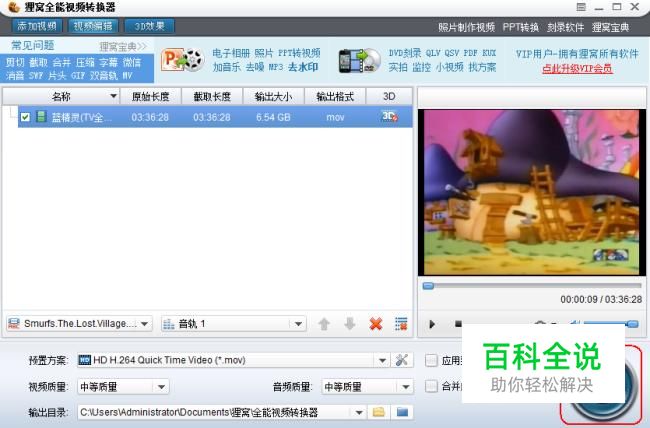
Task: Click the green file icon on 蓝精灵 row
Action: pyautogui.click(x=41, y=117)
